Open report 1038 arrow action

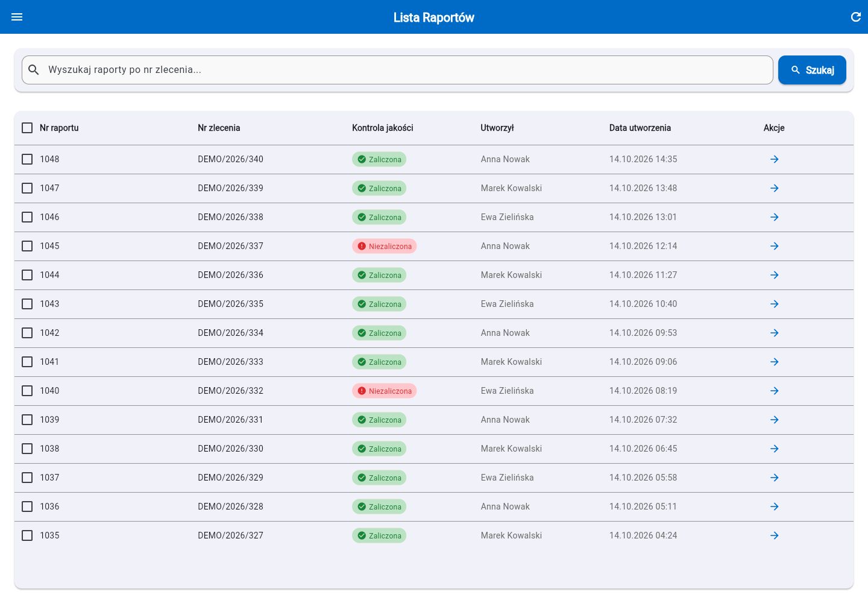click(x=775, y=449)
